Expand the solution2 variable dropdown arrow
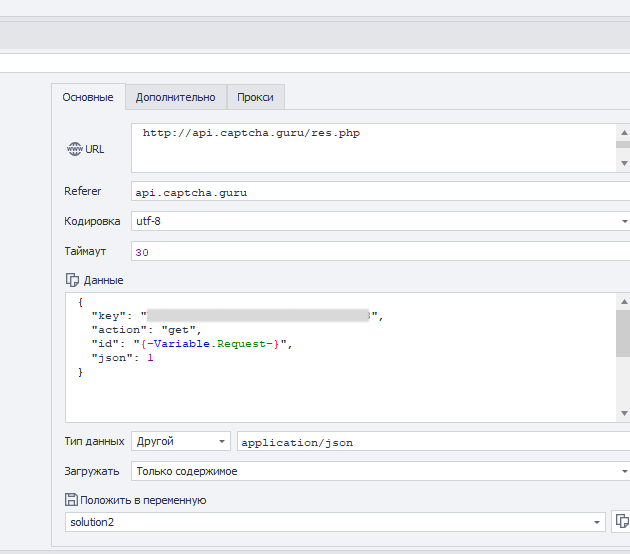 (598, 522)
